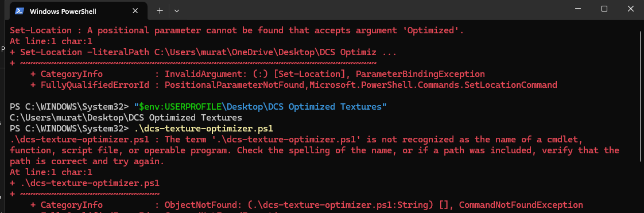This screenshot has width=644, height=213.
Task: Click the PowerShell icon in the tab
Action: [x=20, y=11]
